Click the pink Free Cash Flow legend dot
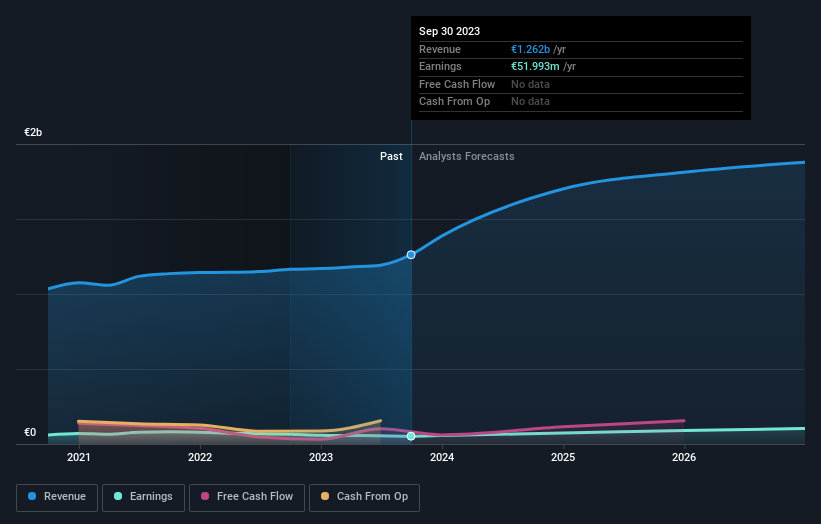Viewport: 821px width, 524px height. pyautogui.click(x=205, y=496)
